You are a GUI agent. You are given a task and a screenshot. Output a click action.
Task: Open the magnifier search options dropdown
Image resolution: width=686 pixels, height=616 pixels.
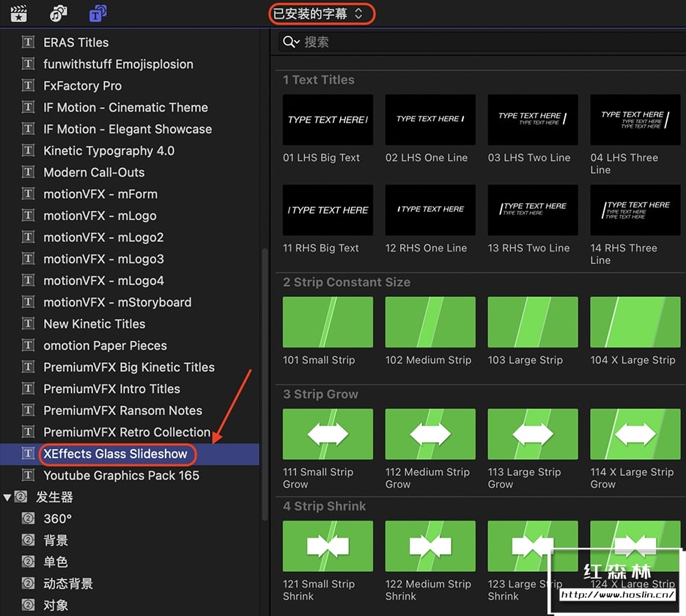[x=291, y=42]
